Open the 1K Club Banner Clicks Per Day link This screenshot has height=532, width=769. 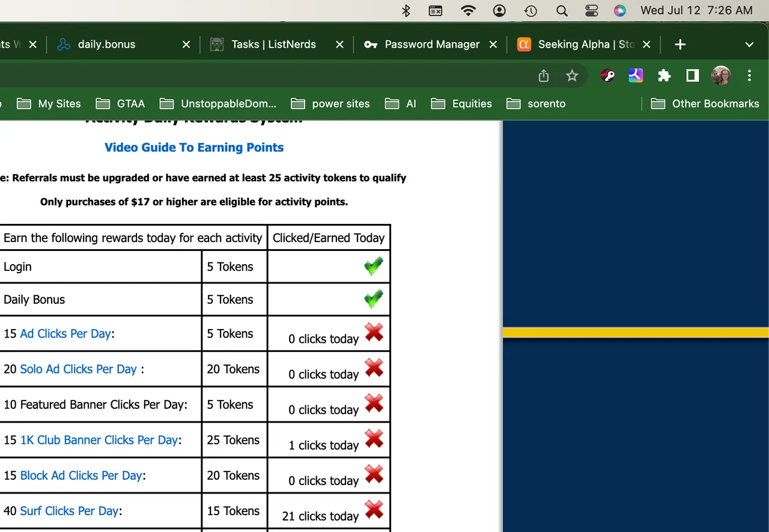(x=99, y=440)
